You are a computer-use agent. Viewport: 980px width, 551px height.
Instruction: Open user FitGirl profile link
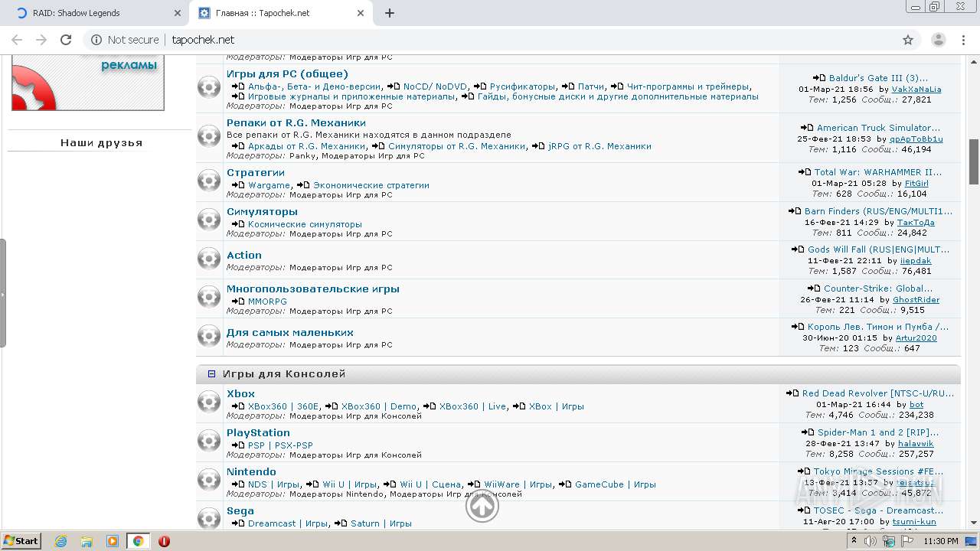point(916,184)
